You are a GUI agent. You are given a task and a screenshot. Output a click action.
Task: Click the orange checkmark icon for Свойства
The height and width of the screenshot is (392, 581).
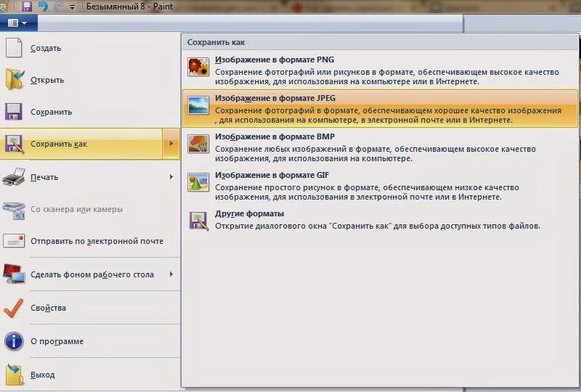point(14,308)
